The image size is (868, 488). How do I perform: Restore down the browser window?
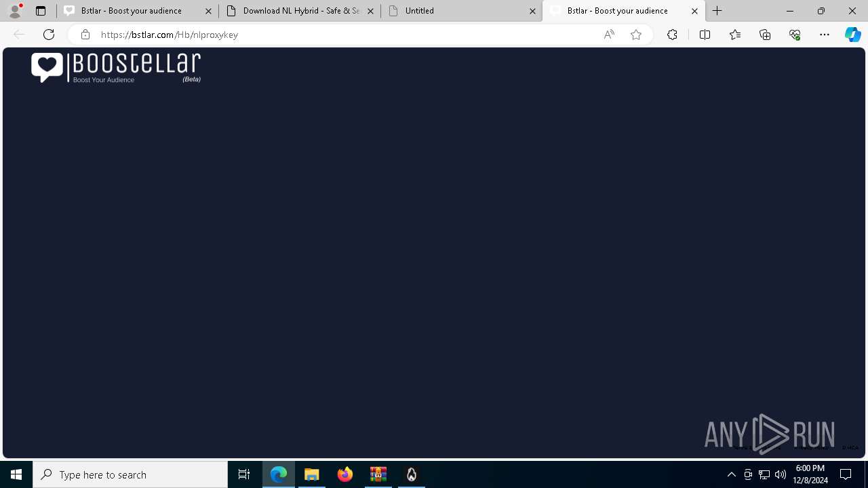pos(821,11)
